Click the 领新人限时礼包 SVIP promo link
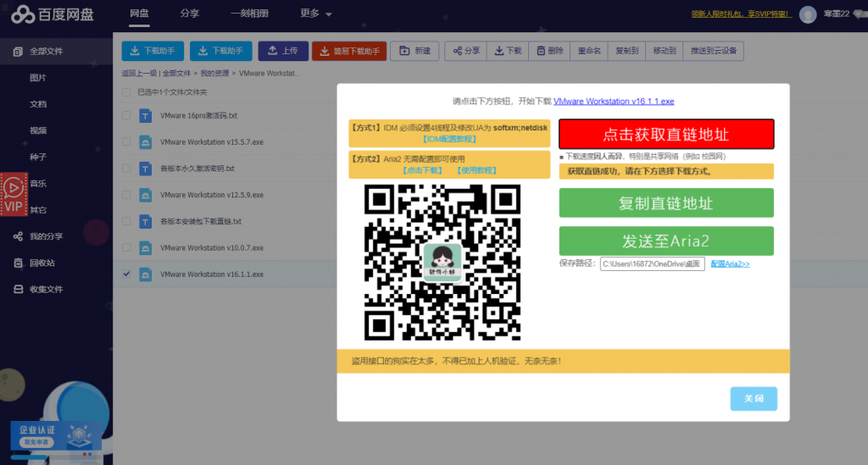Viewport: 868px width, 465px height. point(741,14)
